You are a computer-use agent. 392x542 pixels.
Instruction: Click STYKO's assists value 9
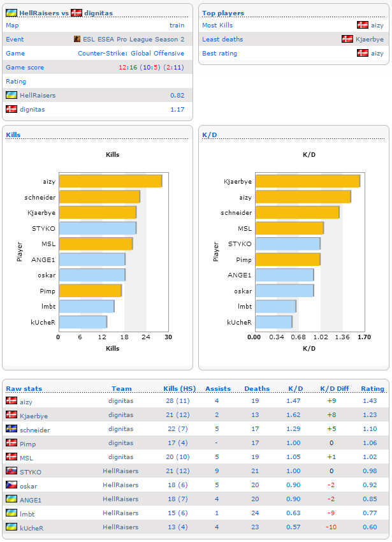(217, 471)
